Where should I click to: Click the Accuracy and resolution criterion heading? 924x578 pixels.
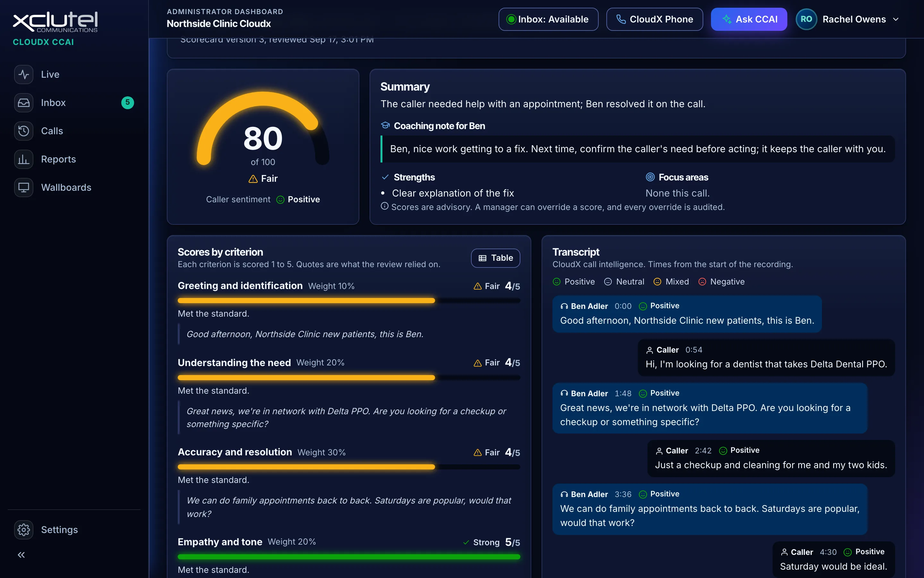(x=235, y=452)
